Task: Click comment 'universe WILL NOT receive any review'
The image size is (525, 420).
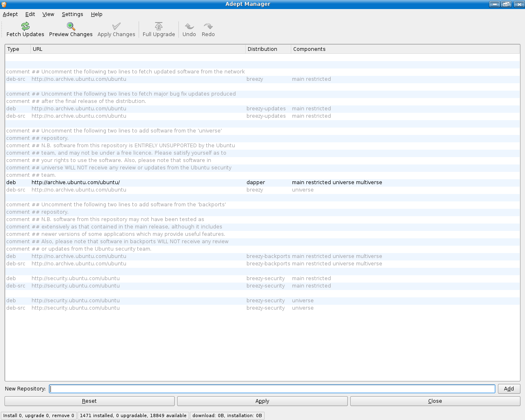Action: (x=131, y=168)
